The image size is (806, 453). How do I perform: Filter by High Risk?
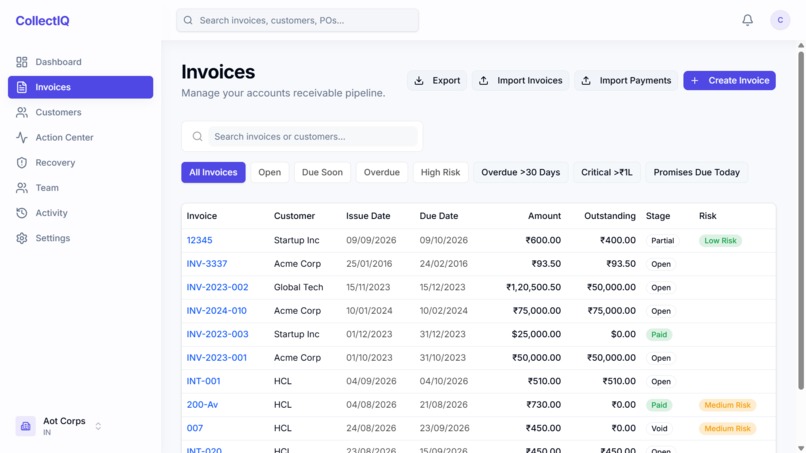coord(441,173)
